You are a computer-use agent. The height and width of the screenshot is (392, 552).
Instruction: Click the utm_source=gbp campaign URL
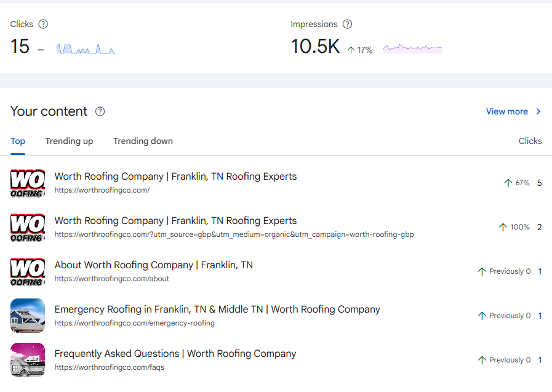pos(234,234)
